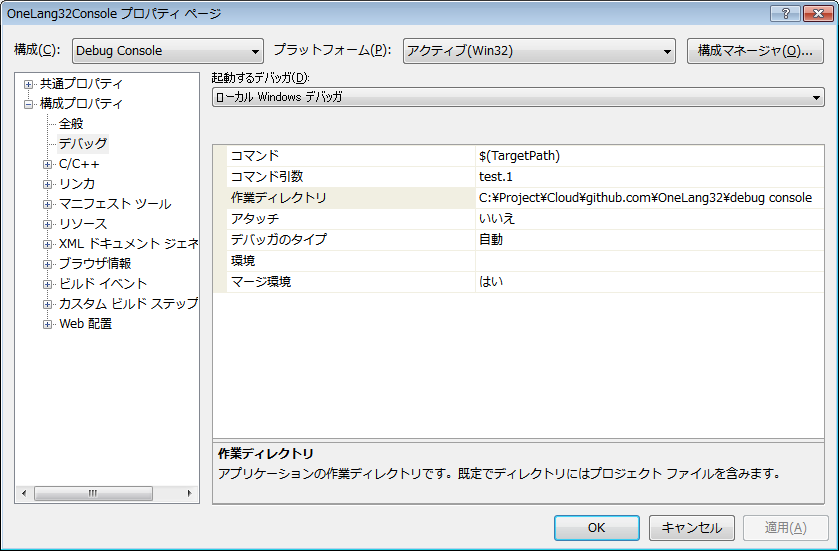Click the empty 環境 value field
Image resolution: width=839 pixels, height=551 pixels.
click(x=649, y=261)
